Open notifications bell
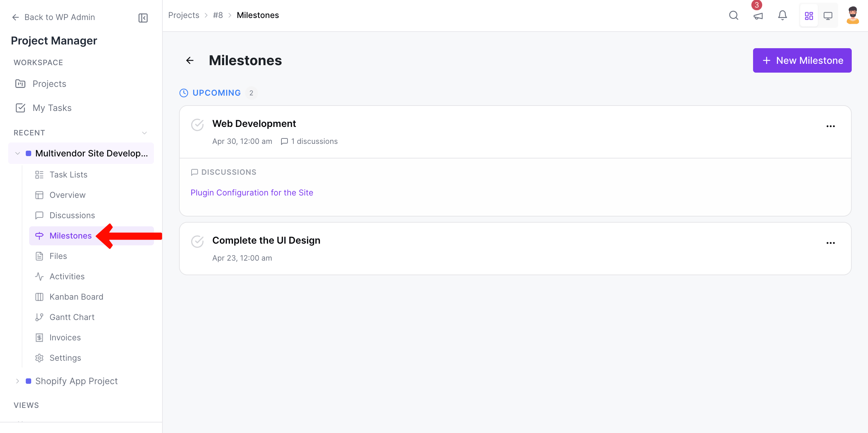This screenshot has height=433, width=868. pyautogui.click(x=782, y=15)
